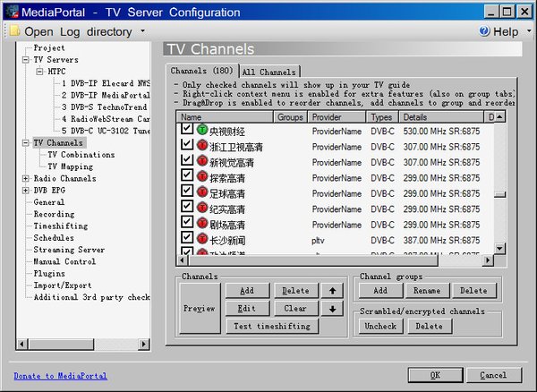Uncheck the 剧场高清 channel checkbox
This screenshot has height=392, width=537.
tap(187, 222)
